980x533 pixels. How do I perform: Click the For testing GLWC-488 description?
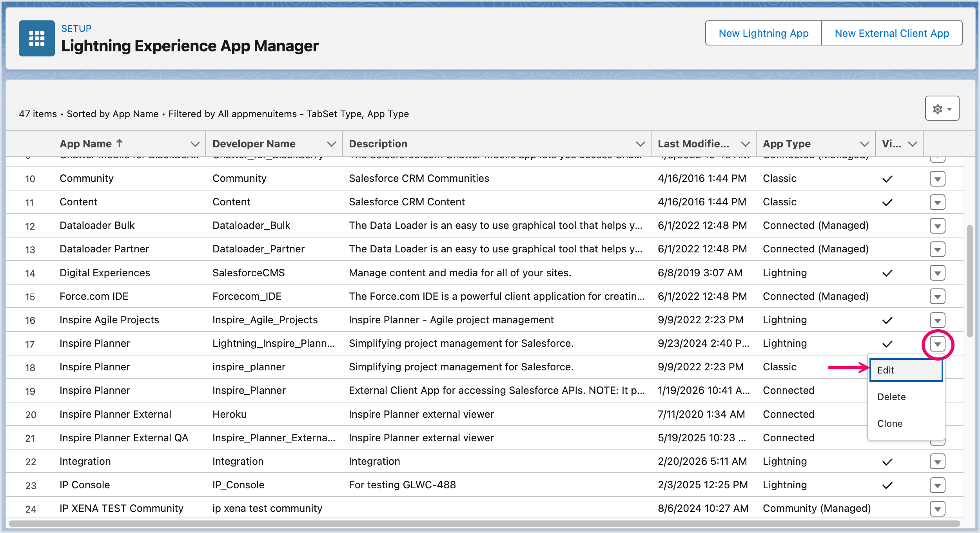[402, 485]
